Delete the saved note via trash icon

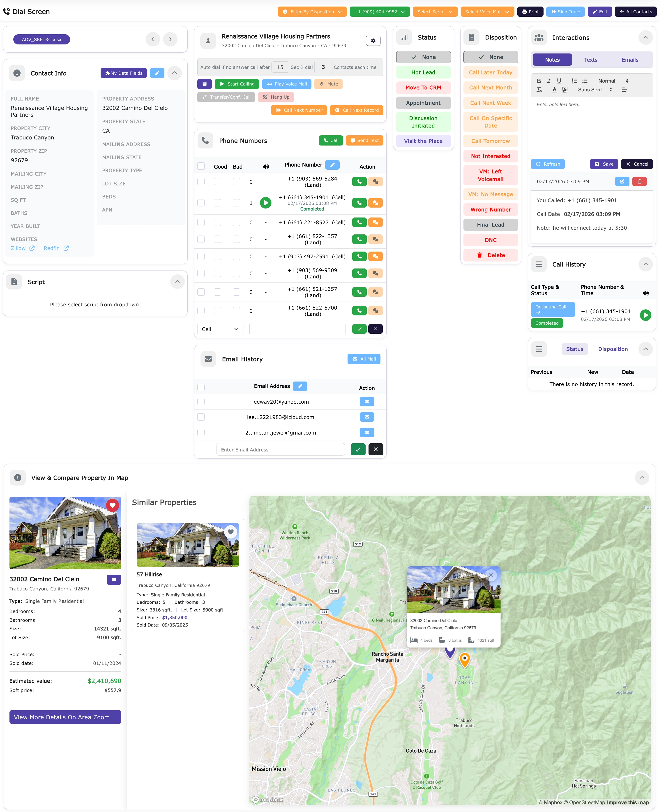point(640,182)
